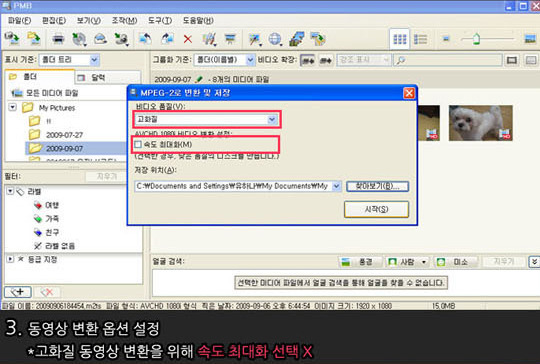Click the 미소 face search button
Screen dimensions: 540x364
(x=456, y=262)
